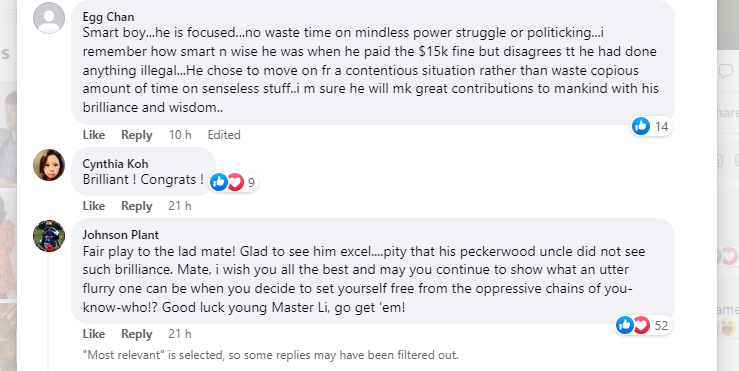Screen dimensions: 739x371
Task: View reactions on Cynthia Koh's comment
Action: tap(234, 182)
